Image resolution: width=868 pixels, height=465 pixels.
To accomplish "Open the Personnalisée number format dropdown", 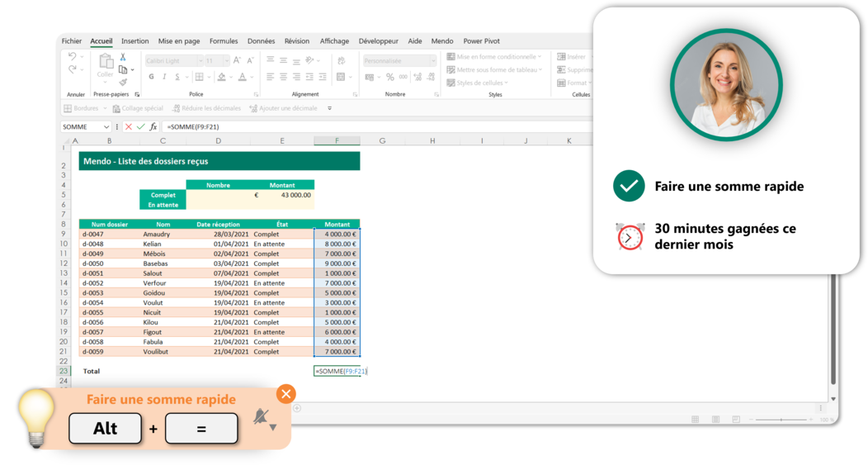I will coord(433,60).
